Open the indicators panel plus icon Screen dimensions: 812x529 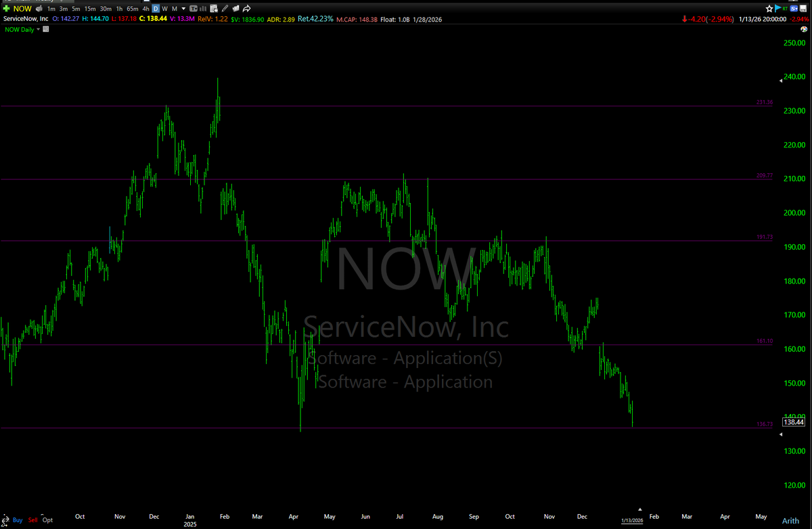(x=214, y=9)
